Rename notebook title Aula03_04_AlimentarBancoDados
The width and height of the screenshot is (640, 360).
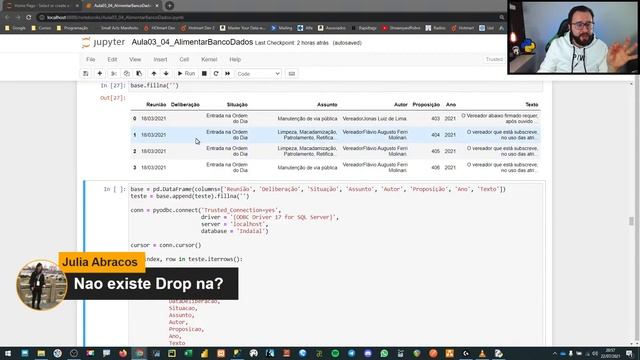192,42
